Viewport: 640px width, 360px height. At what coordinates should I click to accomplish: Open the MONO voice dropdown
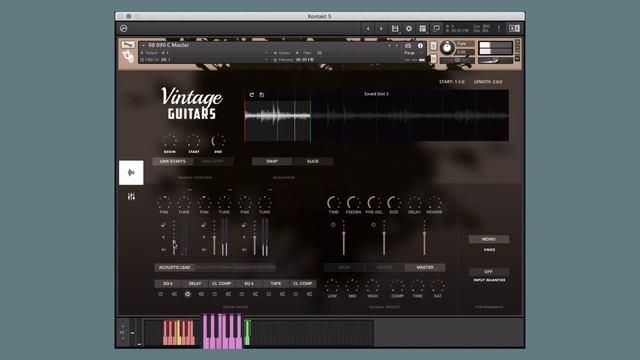[x=489, y=239]
